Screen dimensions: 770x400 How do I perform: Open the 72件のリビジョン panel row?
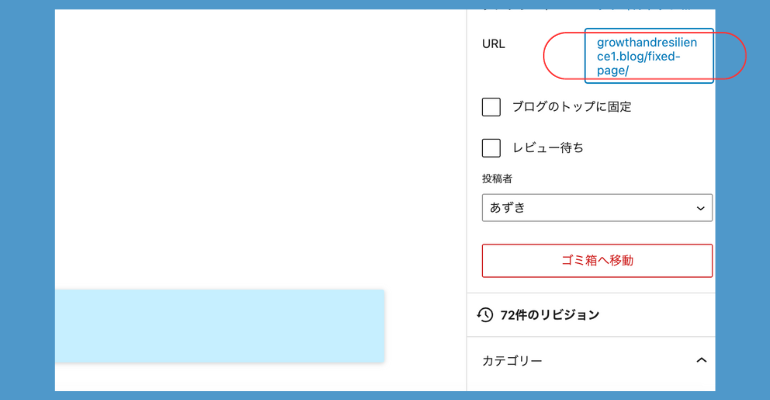[x=591, y=315]
